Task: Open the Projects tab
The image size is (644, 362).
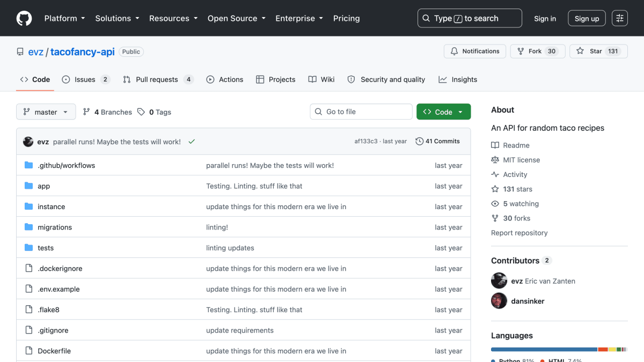Action: pos(276,79)
